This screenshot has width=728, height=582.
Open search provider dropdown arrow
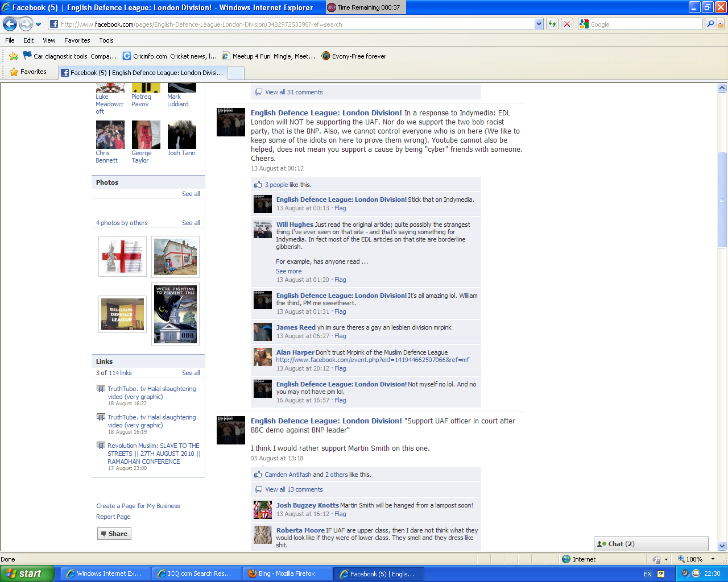[721, 24]
